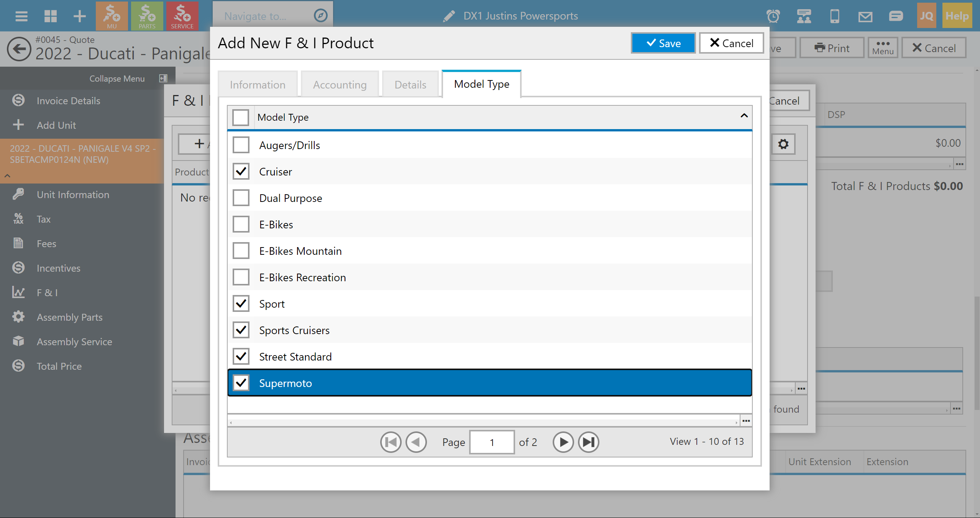Jump to last page of model types
980x518 pixels.
pyautogui.click(x=588, y=442)
